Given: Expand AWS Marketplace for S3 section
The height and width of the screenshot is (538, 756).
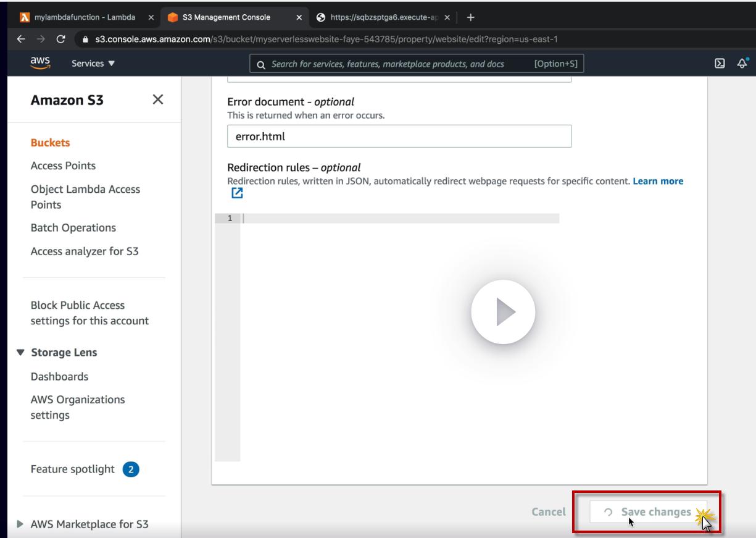Looking at the screenshot, I should tap(20, 524).
